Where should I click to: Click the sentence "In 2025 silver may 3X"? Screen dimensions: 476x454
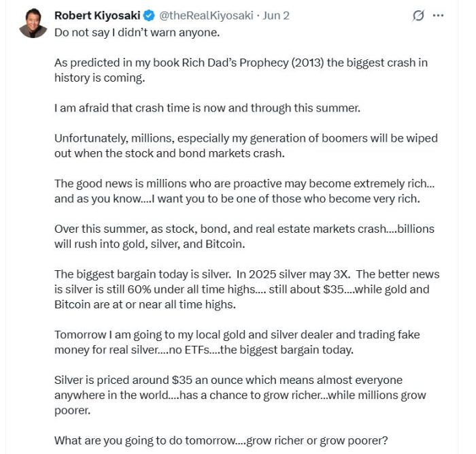click(293, 274)
